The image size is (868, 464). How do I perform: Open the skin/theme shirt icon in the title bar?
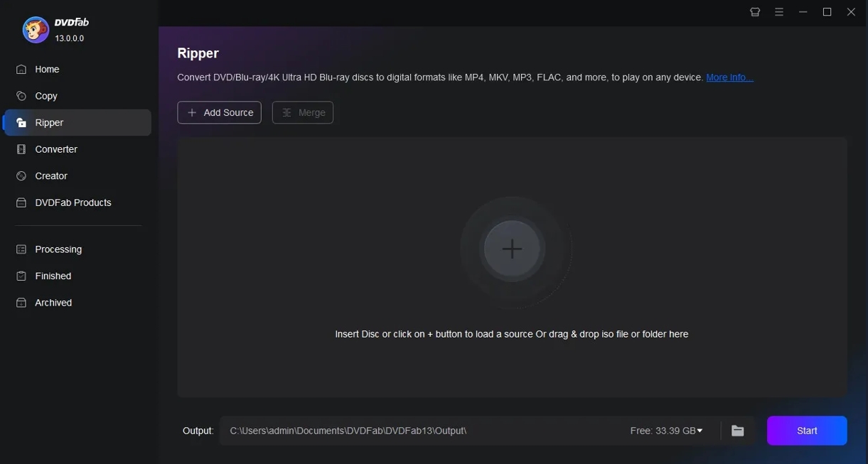click(755, 12)
